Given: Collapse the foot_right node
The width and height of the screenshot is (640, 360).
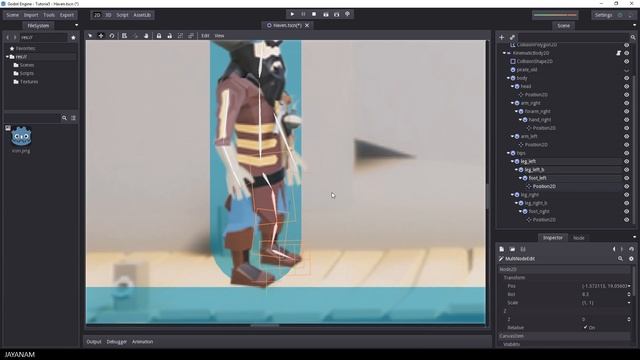Looking at the screenshot, I should (520, 211).
